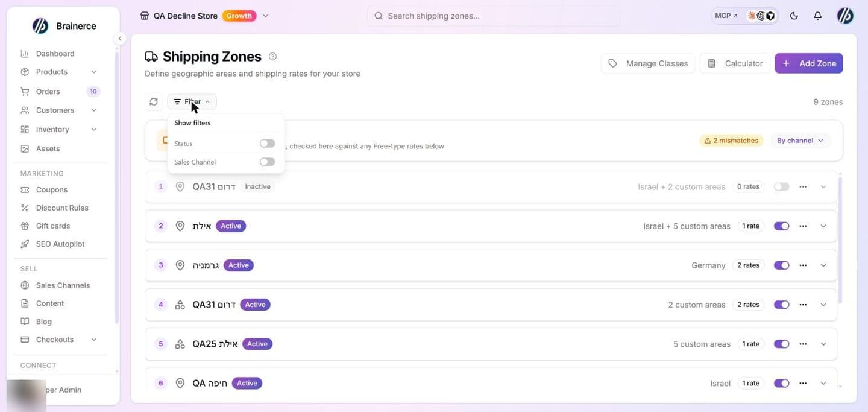Open the MCP link button
The height and width of the screenshot is (412, 868).
(726, 16)
